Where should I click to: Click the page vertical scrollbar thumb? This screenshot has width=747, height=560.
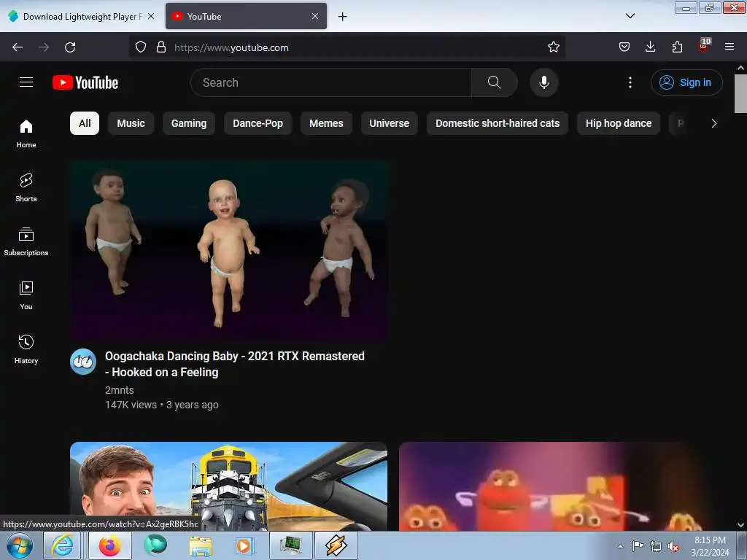coord(740,93)
